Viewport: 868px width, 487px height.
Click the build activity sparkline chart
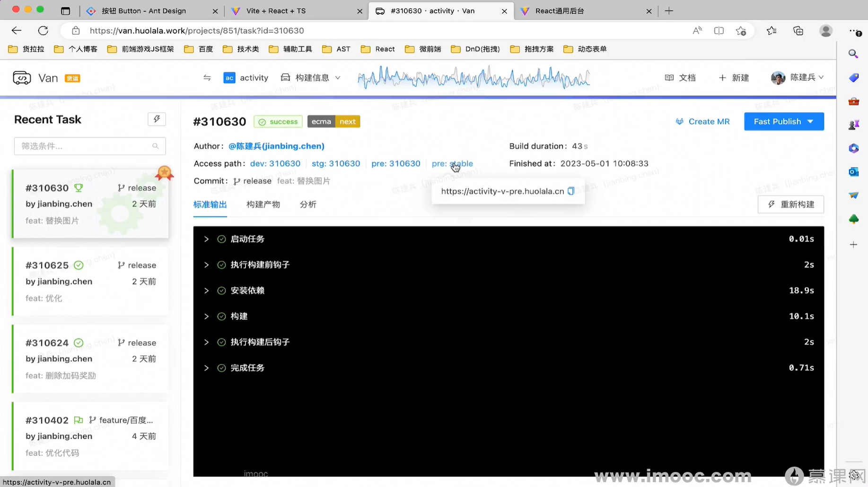pyautogui.click(x=473, y=78)
